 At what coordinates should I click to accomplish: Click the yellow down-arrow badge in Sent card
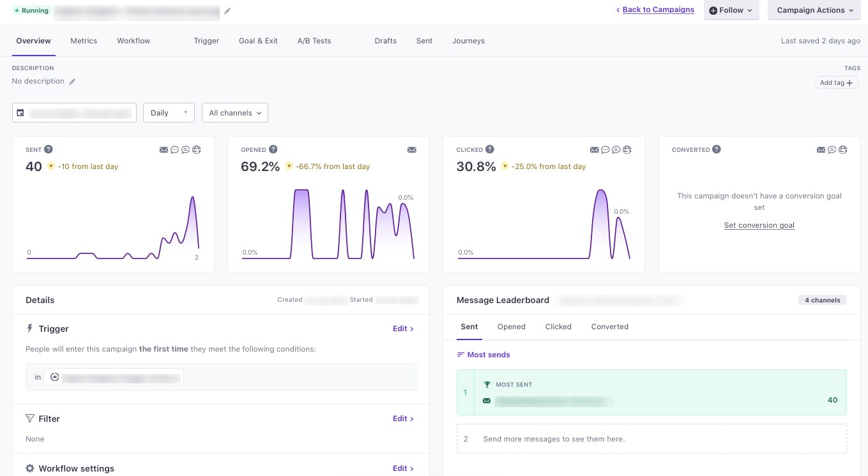point(50,167)
